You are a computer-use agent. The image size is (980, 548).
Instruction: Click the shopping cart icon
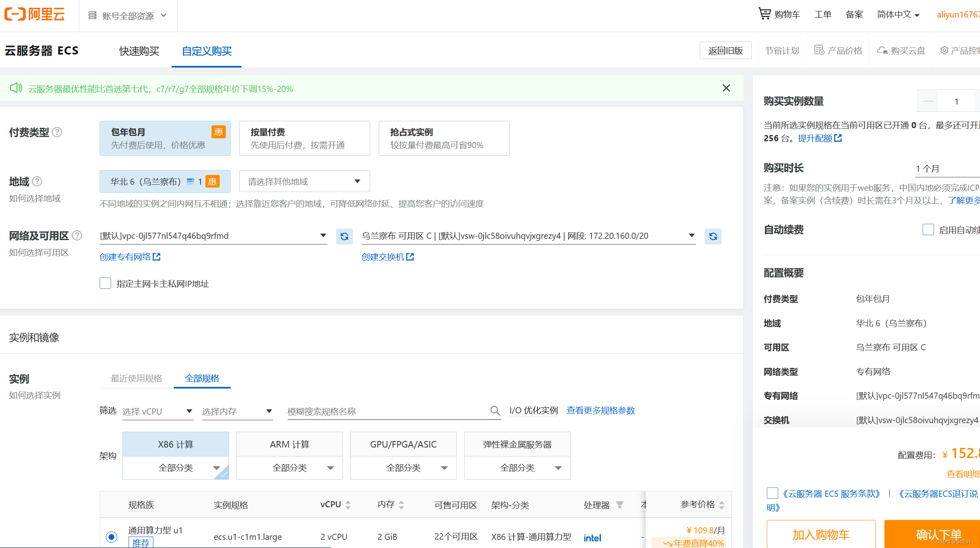764,14
